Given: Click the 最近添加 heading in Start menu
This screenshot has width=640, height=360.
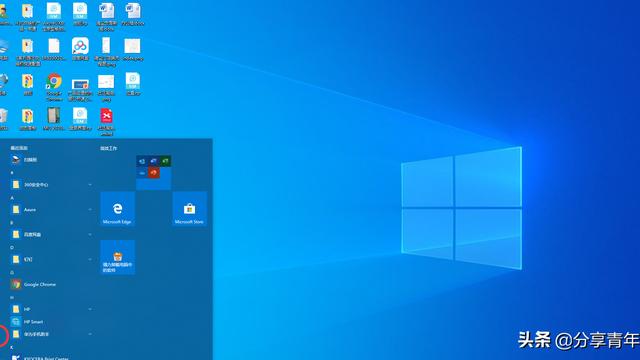Looking at the screenshot, I should [19, 148].
